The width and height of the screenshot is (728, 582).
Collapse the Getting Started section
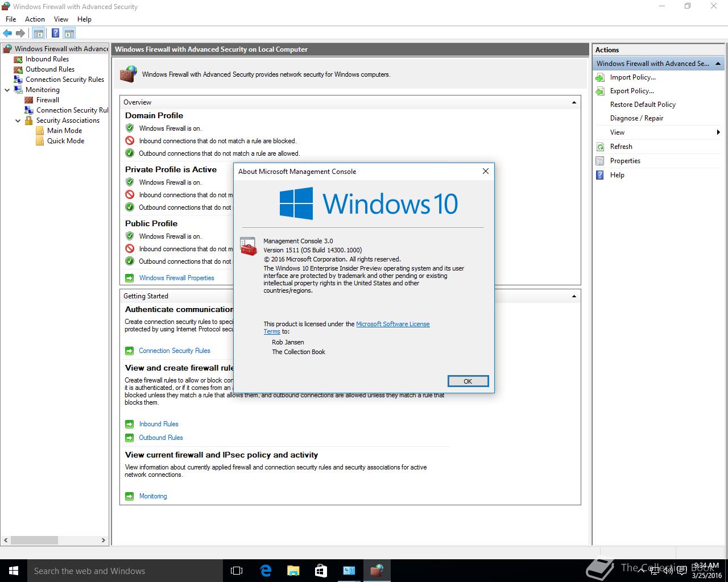click(574, 296)
